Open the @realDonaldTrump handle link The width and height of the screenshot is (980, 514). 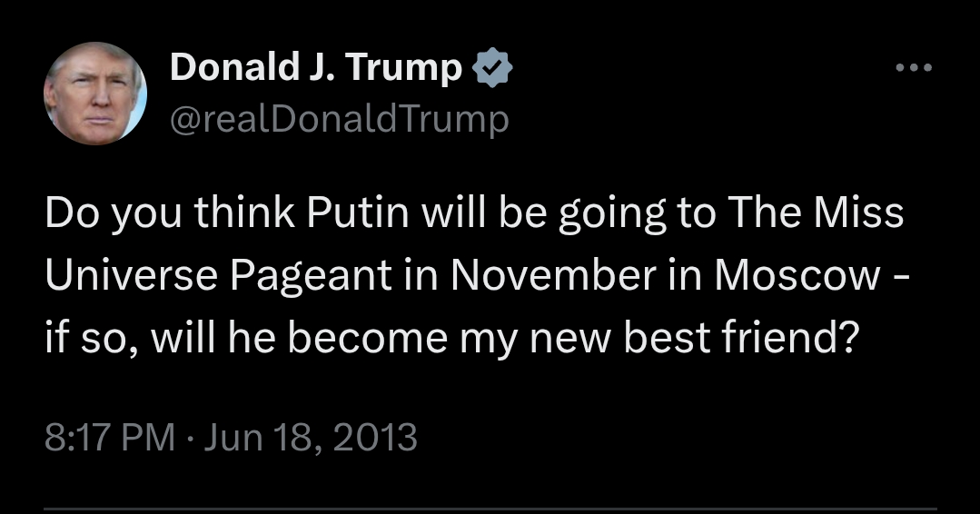[x=340, y=119]
